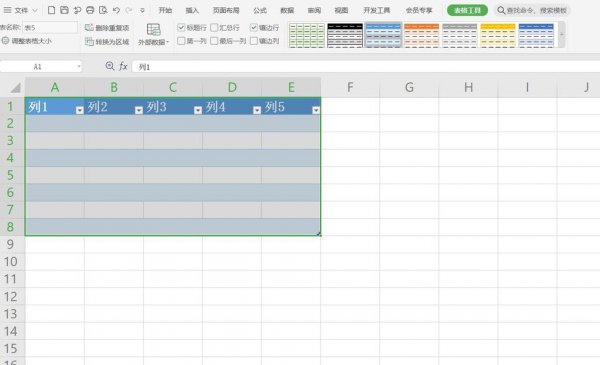Print using the printer icon

point(90,10)
